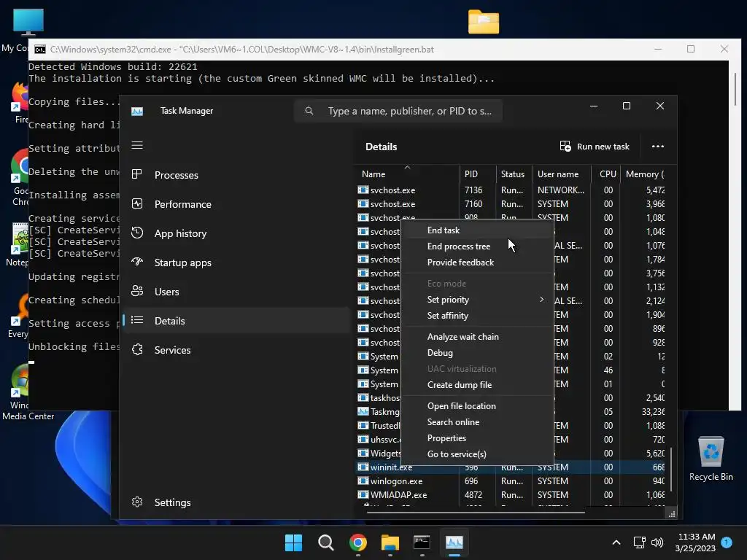The width and height of the screenshot is (747, 560).
Task: Click the Command Prompt window vertical scrollbar
Action: click(x=736, y=88)
